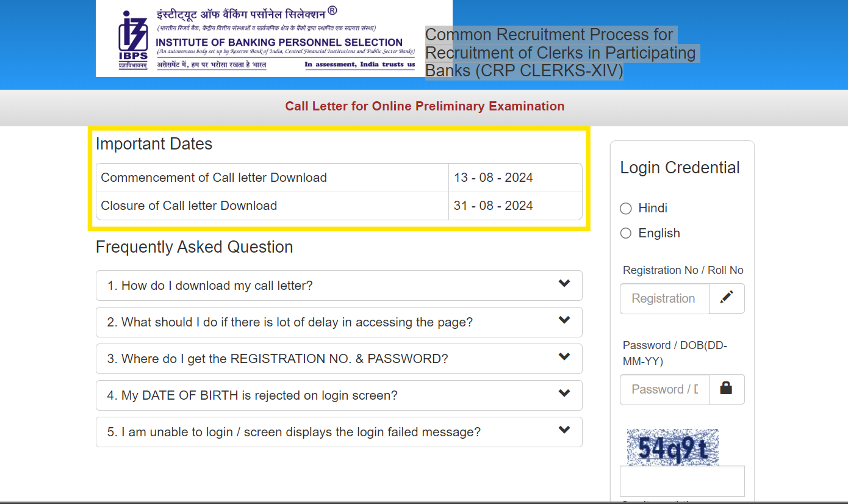The height and width of the screenshot is (504, 848).
Task: Click the lock icon beside Password field
Action: pyautogui.click(x=727, y=389)
